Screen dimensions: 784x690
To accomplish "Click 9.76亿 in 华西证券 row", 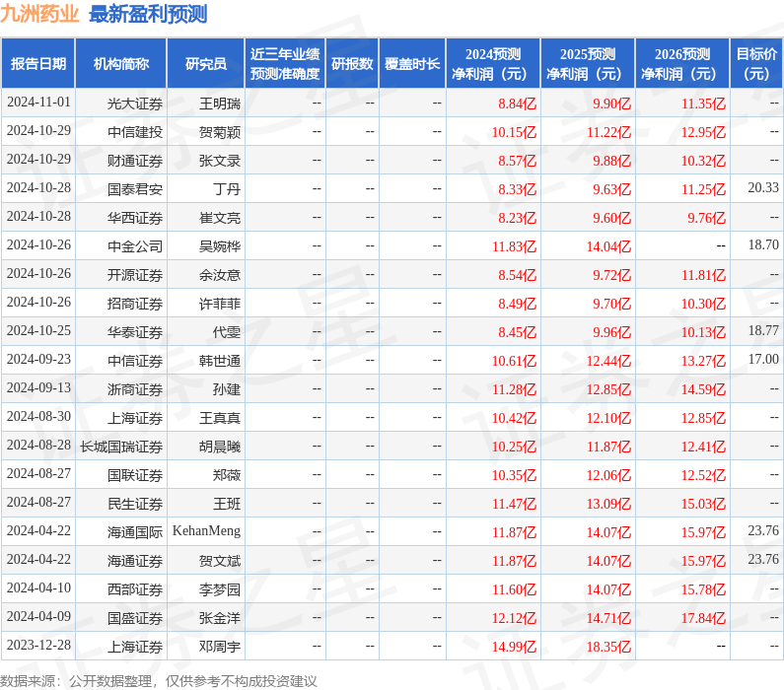I will [706, 218].
